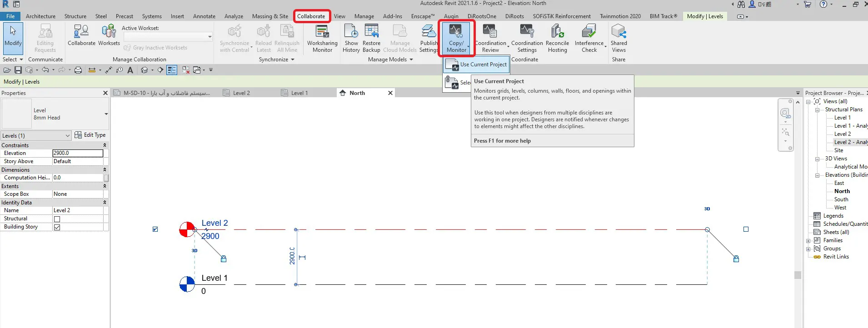Switch to the Architecture ribbon tab

pos(40,16)
